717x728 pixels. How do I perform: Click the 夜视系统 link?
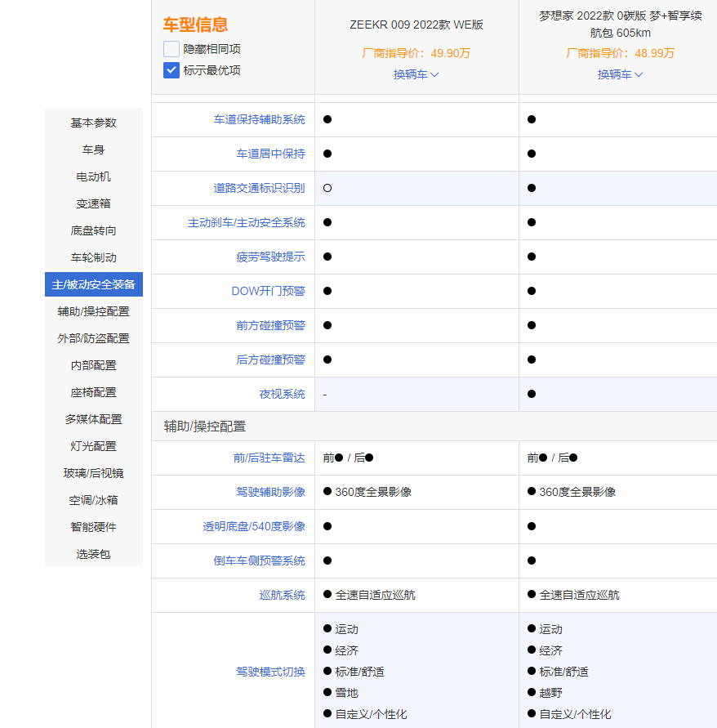282,394
